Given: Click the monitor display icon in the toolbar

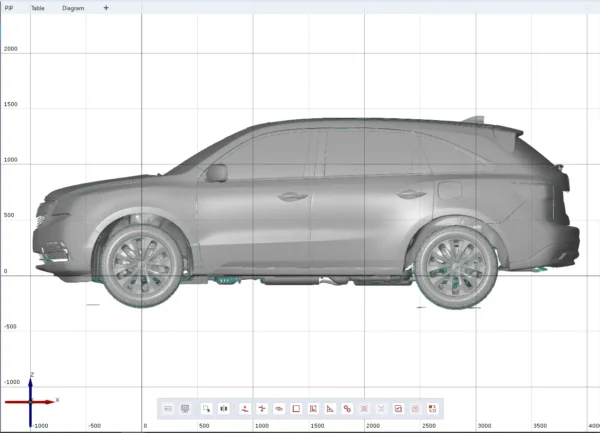Looking at the screenshot, I should [x=185, y=409].
